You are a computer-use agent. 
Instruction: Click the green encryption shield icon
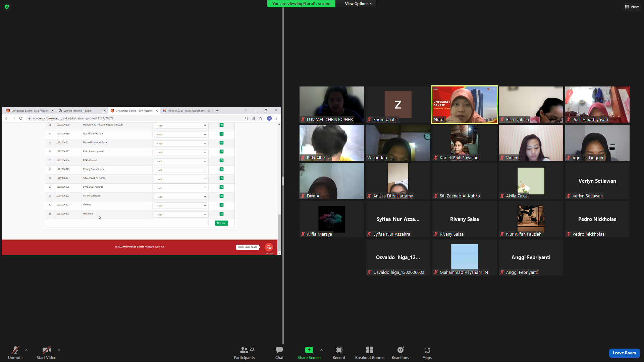(x=7, y=7)
